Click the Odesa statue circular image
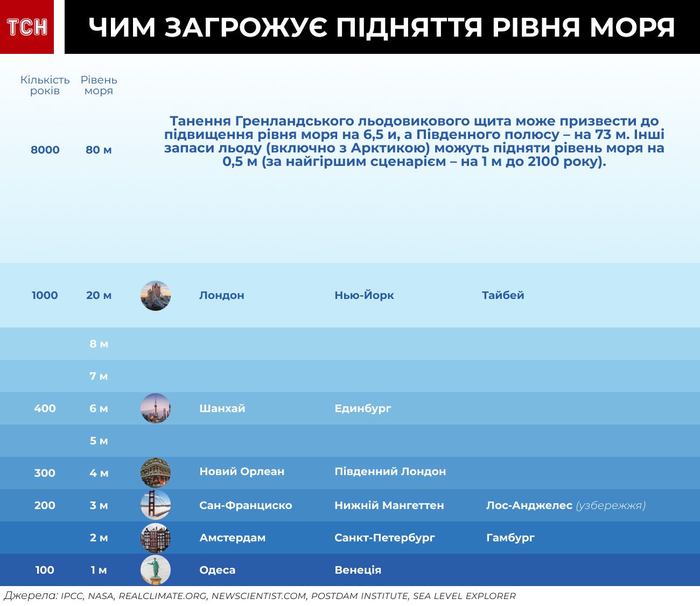The image size is (700, 606). pos(156,570)
